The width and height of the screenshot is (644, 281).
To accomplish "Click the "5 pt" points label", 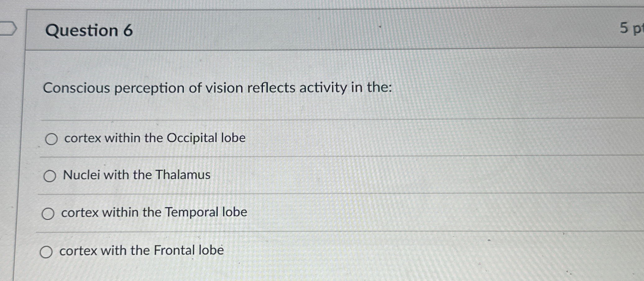I will click(x=632, y=27).
